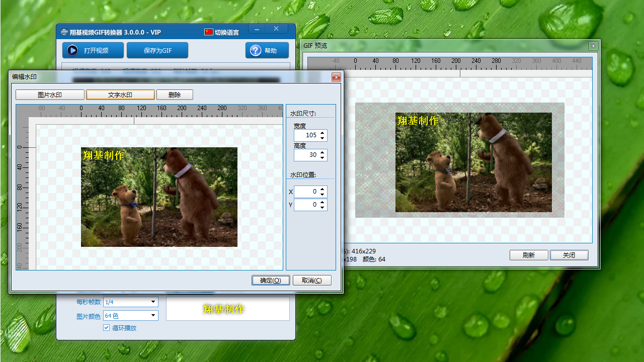644x362 pixels.
Task: Cancel with 取消(C) button
Action: point(312,281)
